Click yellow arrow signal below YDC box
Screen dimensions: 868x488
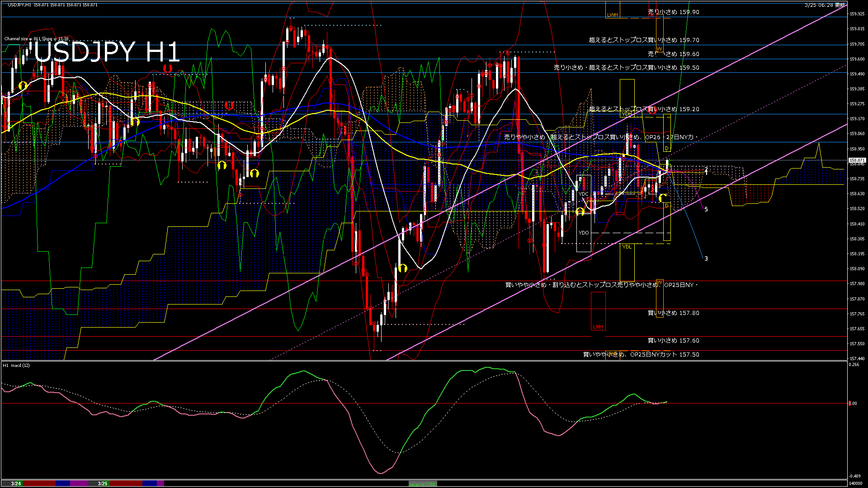[x=580, y=211]
